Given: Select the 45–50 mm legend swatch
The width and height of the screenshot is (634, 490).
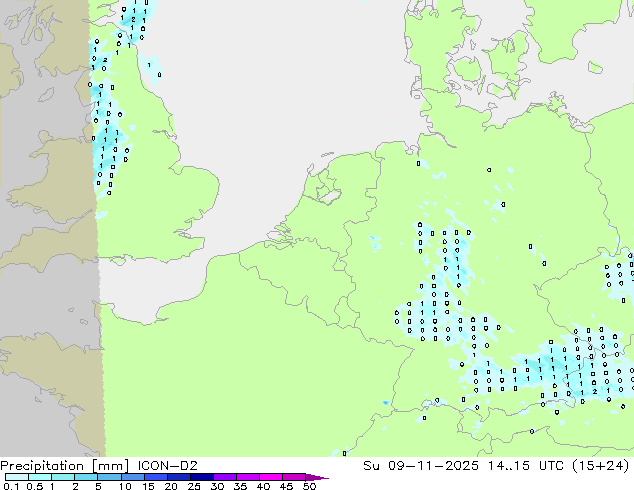Looking at the screenshot, I should tap(294, 477).
